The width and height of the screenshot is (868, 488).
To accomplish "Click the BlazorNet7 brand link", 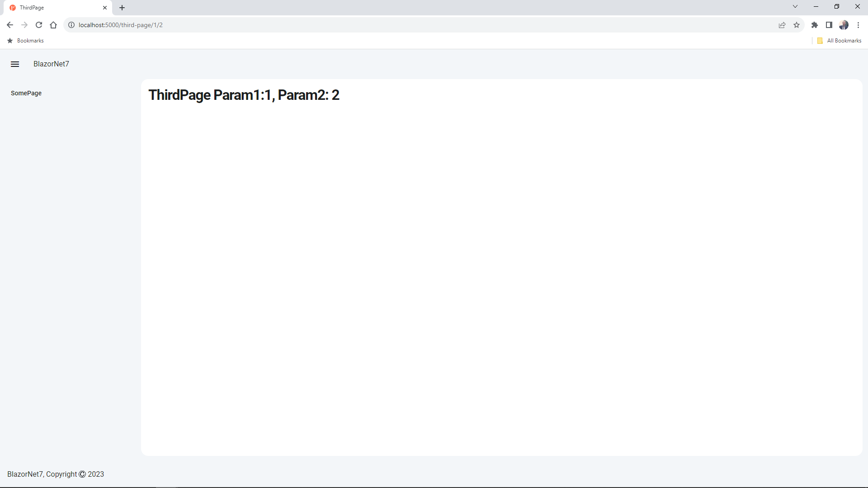I will coord(51,64).
